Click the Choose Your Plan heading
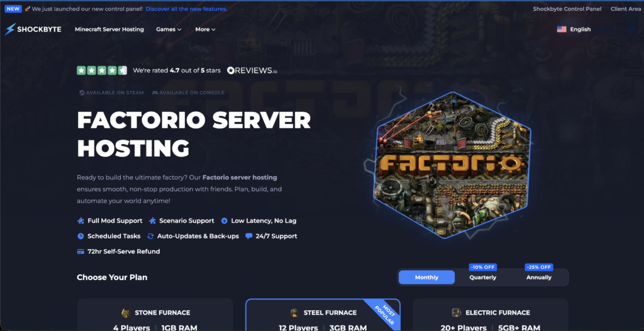The image size is (644, 331). tap(112, 278)
